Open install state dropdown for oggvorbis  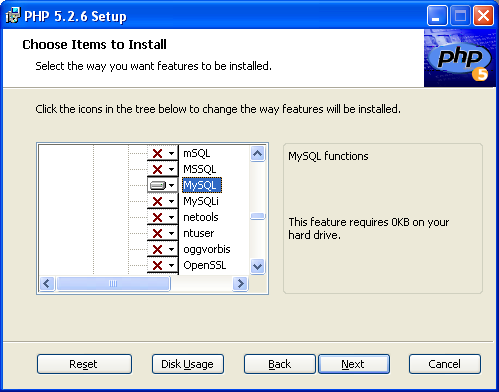163,249
